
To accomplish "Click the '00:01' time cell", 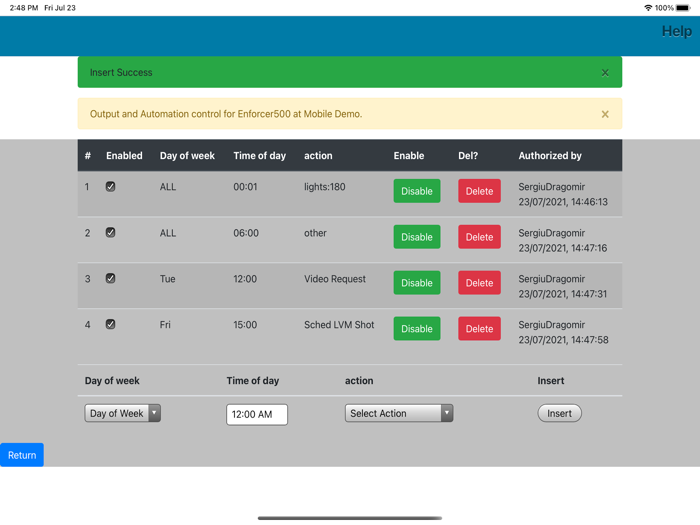I will click(245, 187).
